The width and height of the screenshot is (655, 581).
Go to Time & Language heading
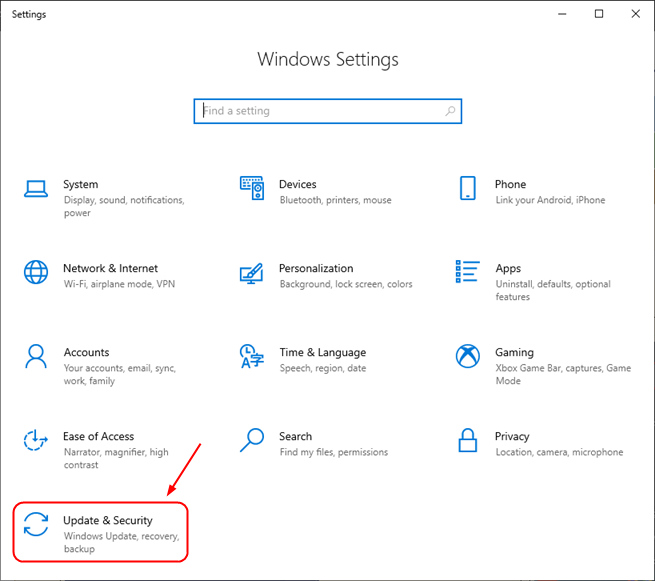[322, 353]
